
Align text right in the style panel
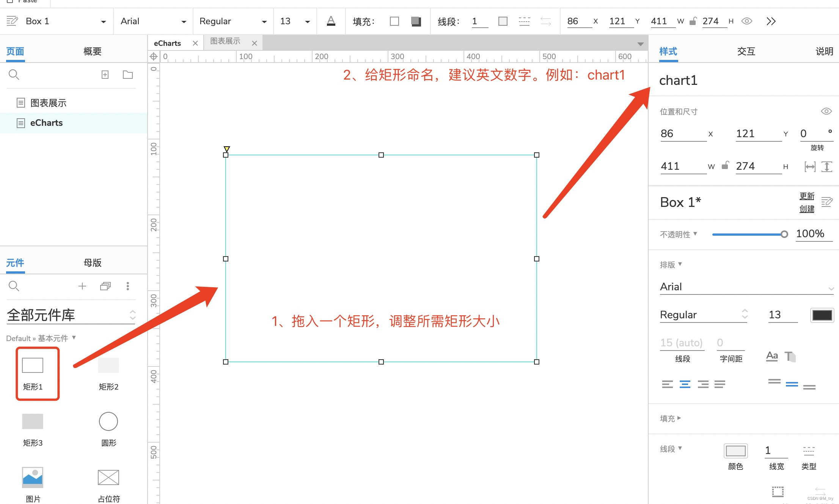(x=703, y=385)
